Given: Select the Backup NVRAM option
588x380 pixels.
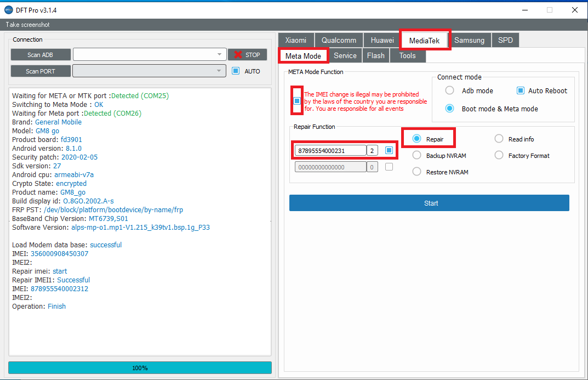Looking at the screenshot, I should (x=416, y=156).
